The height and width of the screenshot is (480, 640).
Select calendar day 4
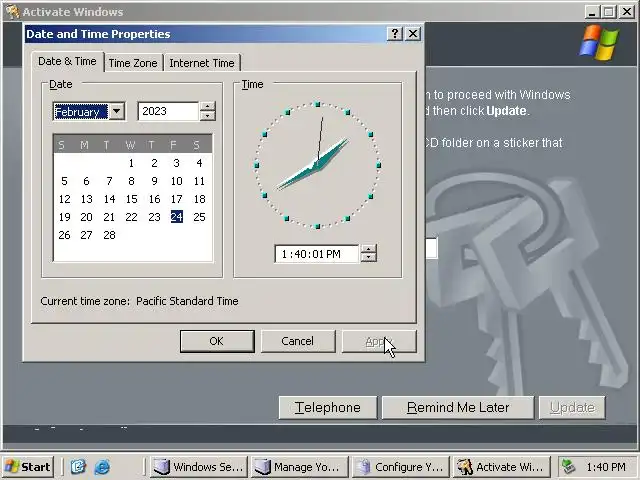pyautogui.click(x=199, y=163)
